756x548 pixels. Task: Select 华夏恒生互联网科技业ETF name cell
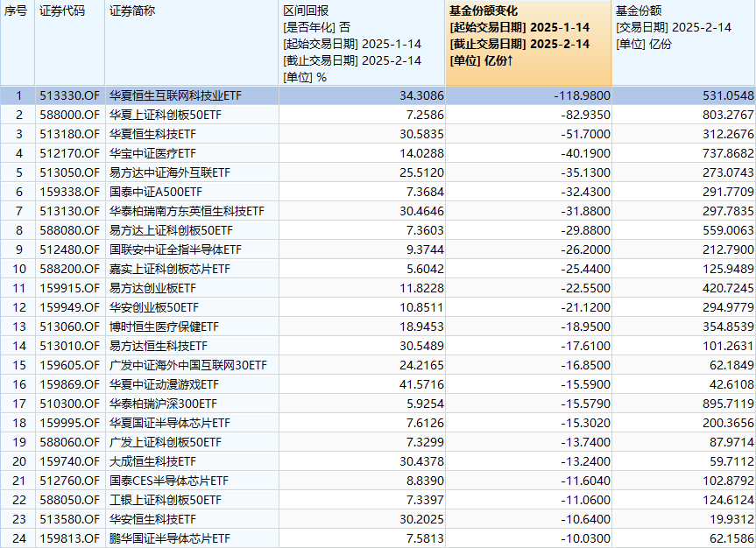point(192,95)
